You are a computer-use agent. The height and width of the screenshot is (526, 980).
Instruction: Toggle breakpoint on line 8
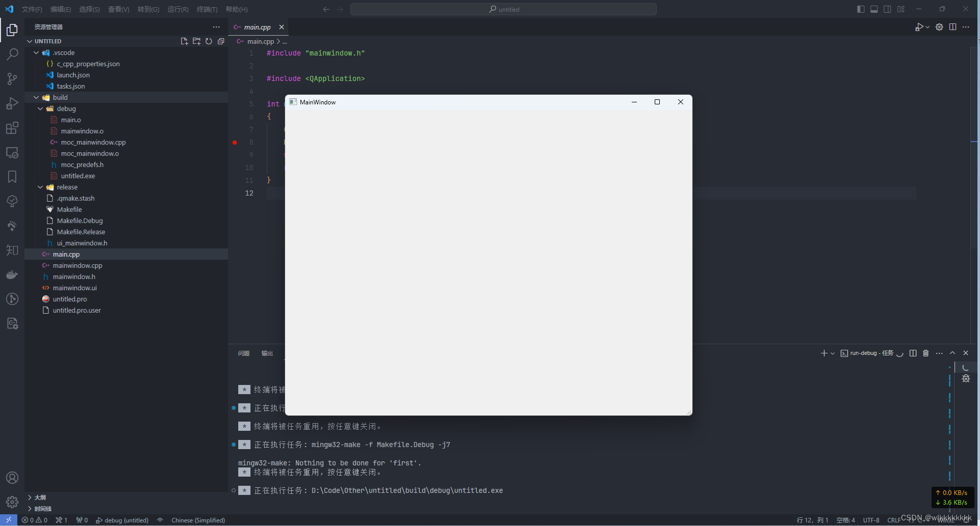[235, 143]
